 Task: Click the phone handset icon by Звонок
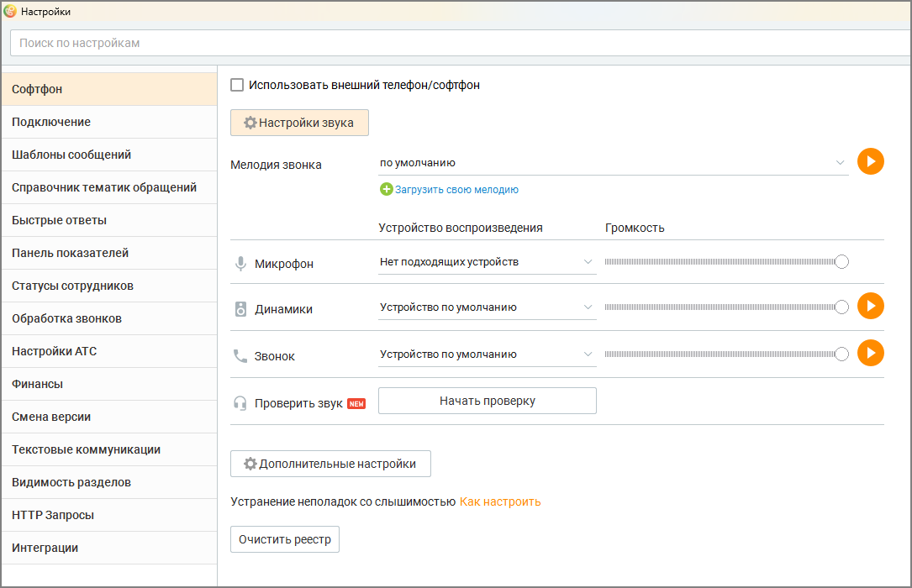240,356
